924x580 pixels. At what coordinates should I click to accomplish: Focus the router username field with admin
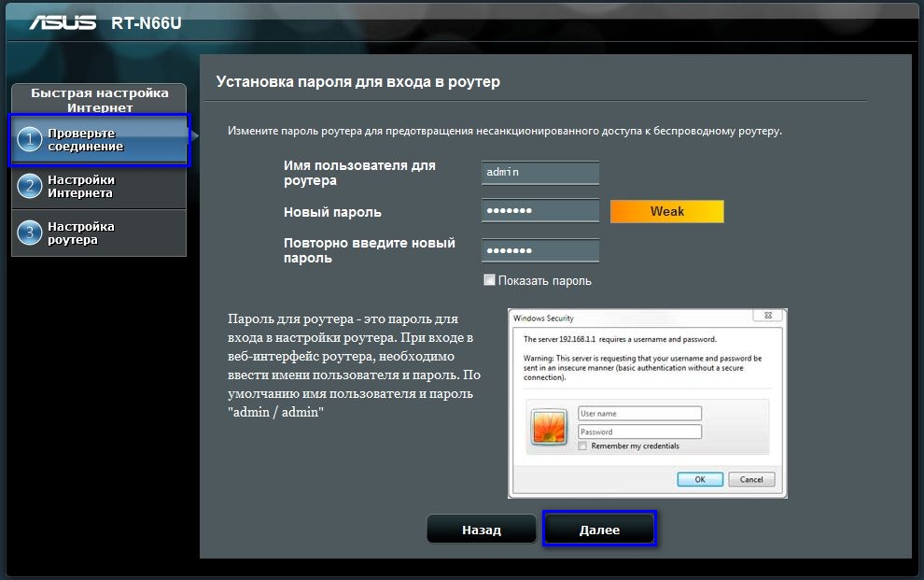(x=540, y=173)
